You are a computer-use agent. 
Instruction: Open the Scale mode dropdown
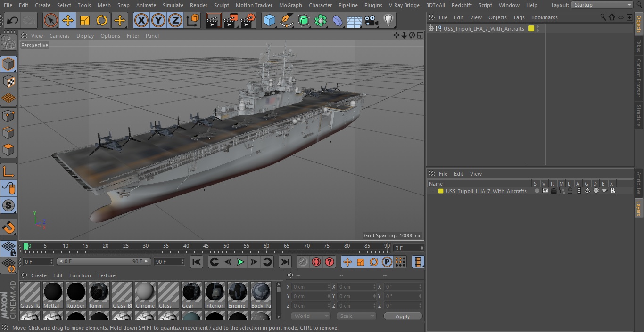click(356, 316)
